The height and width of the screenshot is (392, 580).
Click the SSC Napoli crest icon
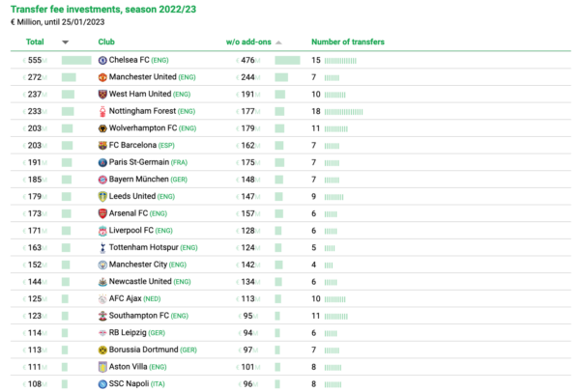102,383
